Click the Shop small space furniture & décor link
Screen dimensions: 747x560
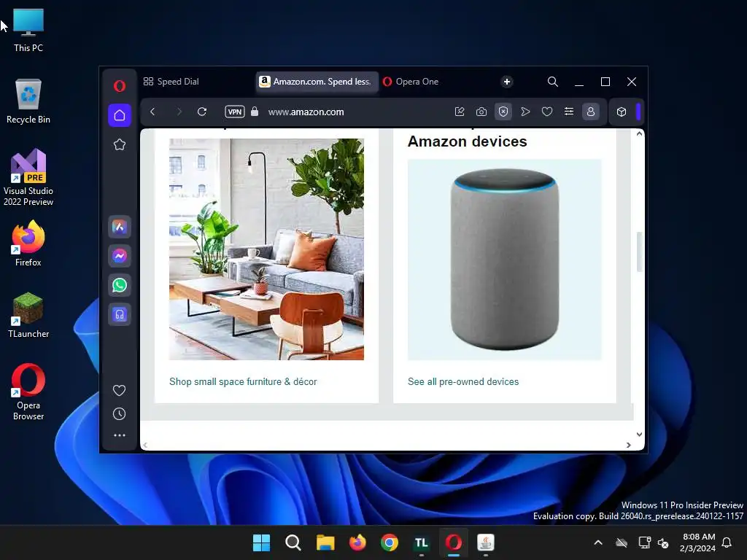(x=243, y=382)
